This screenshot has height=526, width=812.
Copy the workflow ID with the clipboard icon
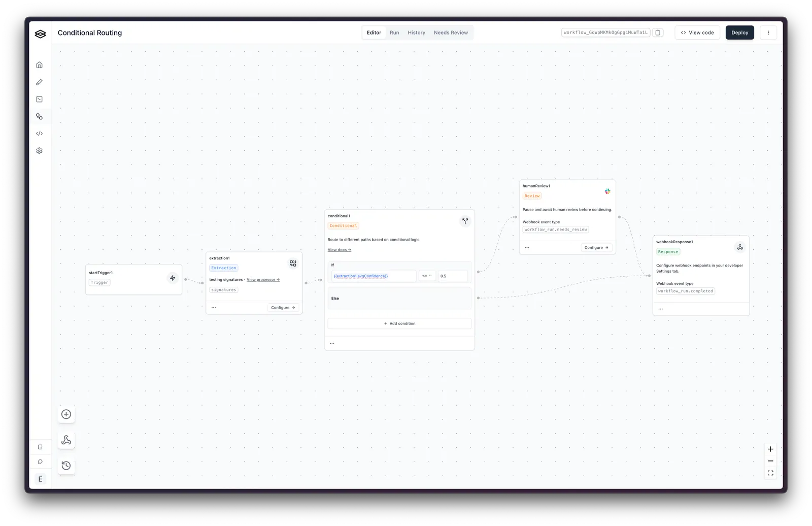pyautogui.click(x=658, y=32)
